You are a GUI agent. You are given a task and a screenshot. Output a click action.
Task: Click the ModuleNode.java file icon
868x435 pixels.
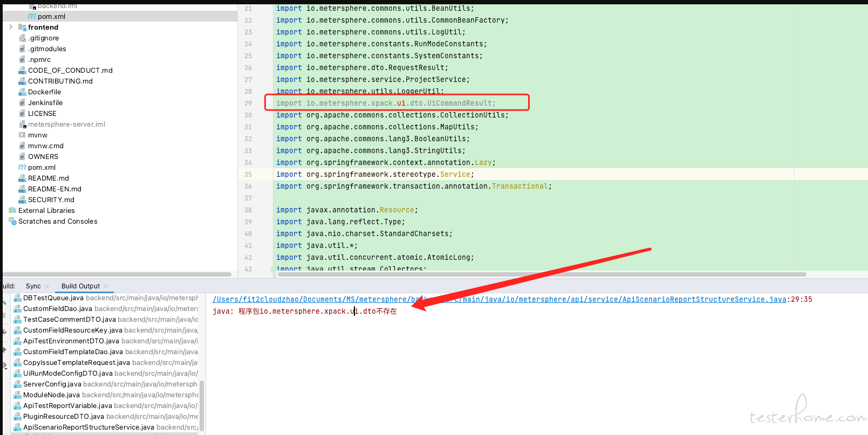point(17,395)
